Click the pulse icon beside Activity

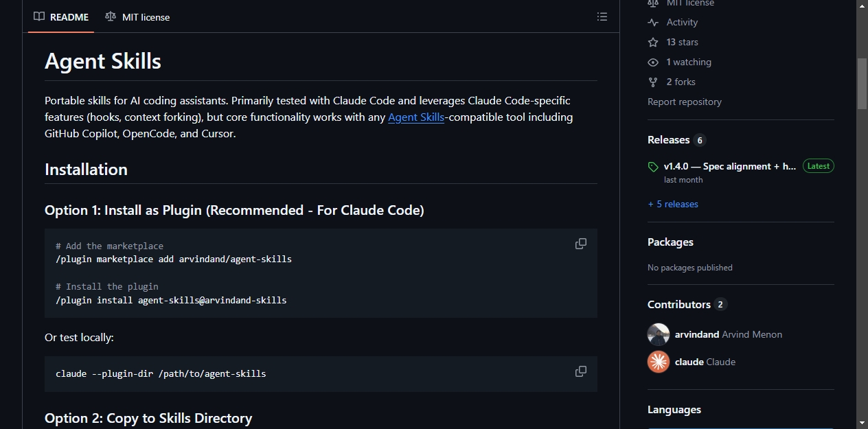coord(653,23)
